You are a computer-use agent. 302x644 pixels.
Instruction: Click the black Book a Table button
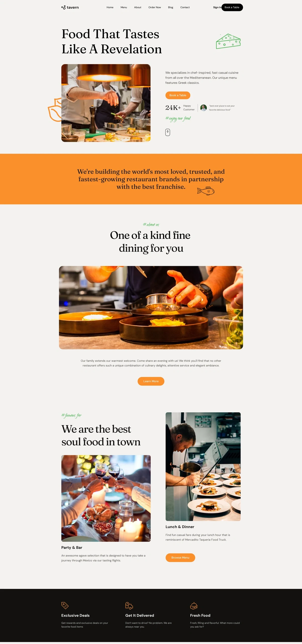coord(232,7)
